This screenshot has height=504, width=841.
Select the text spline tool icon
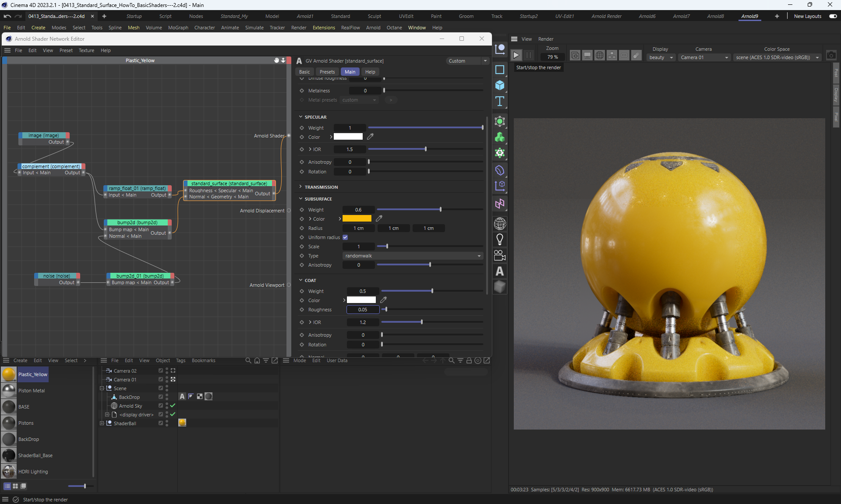(x=499, y=102)
